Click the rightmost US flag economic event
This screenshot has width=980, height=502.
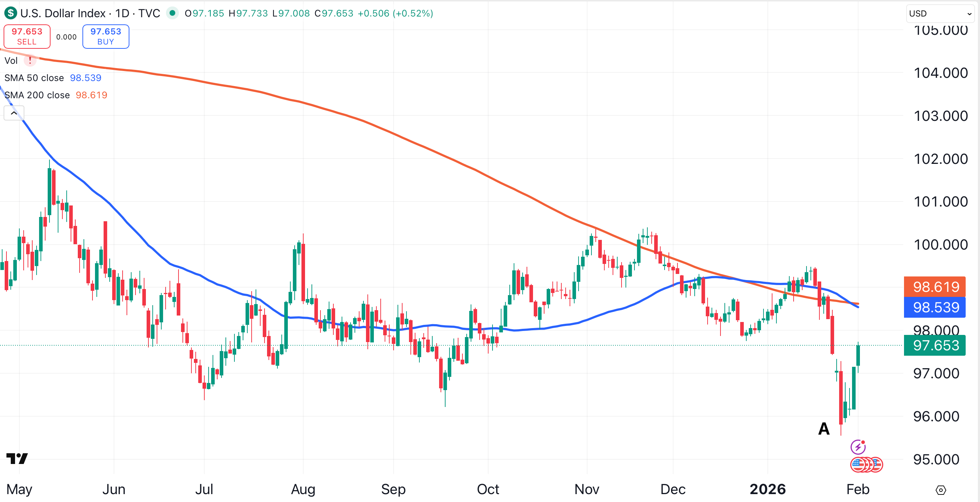(x=876, y=465)
